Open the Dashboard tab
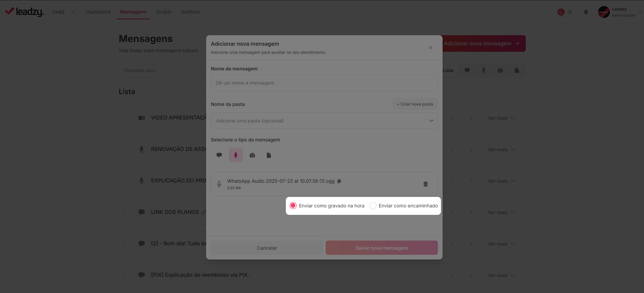The width and height of the screenshot is (644, 293). pyautogui.click(x=98, y=12)
